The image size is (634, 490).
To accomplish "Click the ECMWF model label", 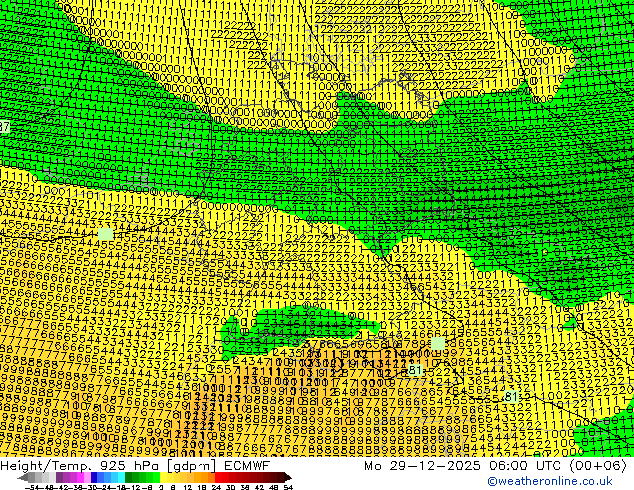I will (x=246, y=465).
